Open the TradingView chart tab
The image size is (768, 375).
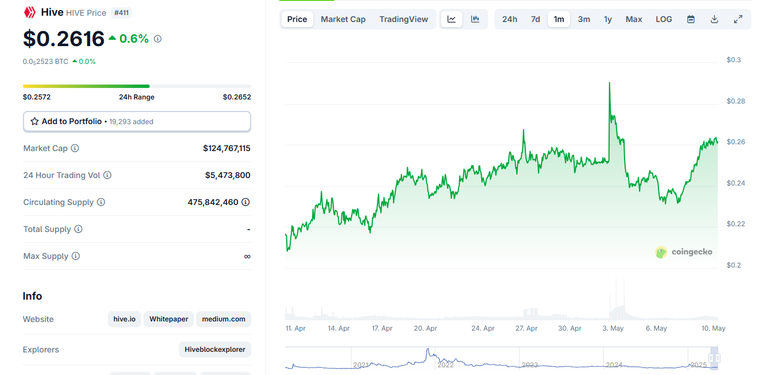[404, 19]
